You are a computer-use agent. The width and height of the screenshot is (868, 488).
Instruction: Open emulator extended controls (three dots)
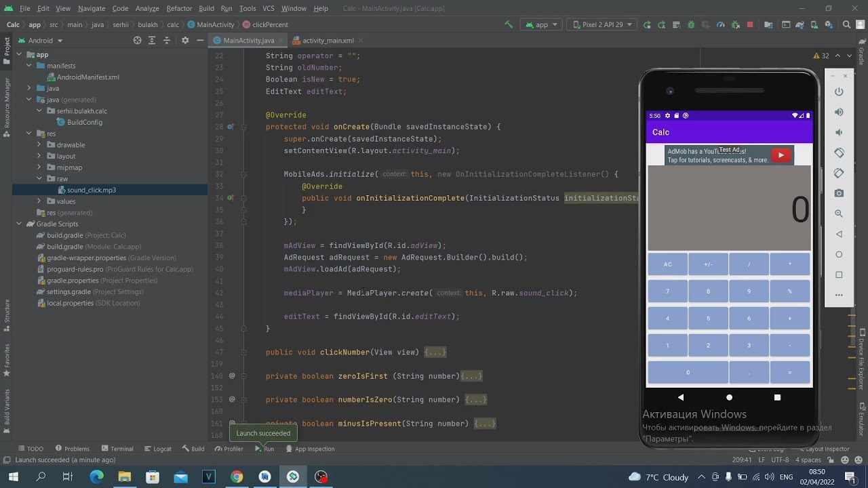point(839,295)
